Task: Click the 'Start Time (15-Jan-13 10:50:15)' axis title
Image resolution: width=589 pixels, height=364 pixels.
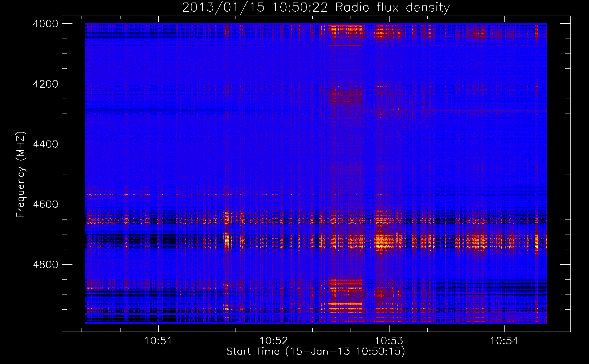Action: pos(316,352)
